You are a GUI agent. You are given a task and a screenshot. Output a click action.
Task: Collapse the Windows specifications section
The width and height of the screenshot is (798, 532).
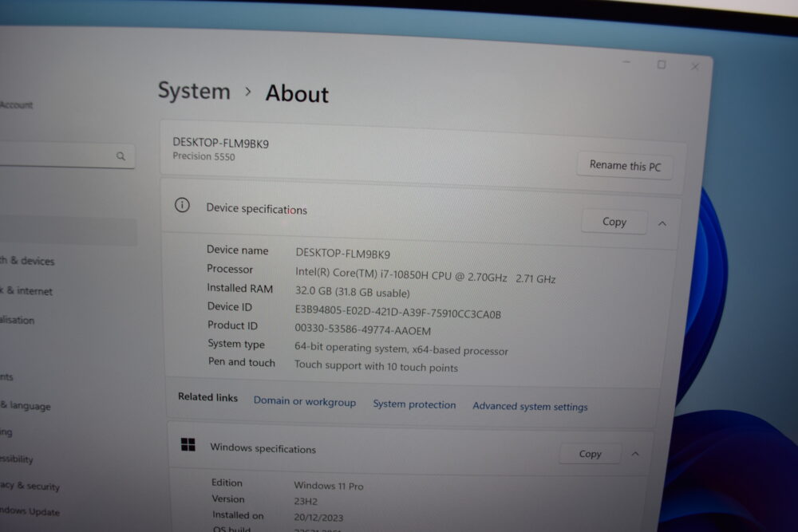pos(635,454)
